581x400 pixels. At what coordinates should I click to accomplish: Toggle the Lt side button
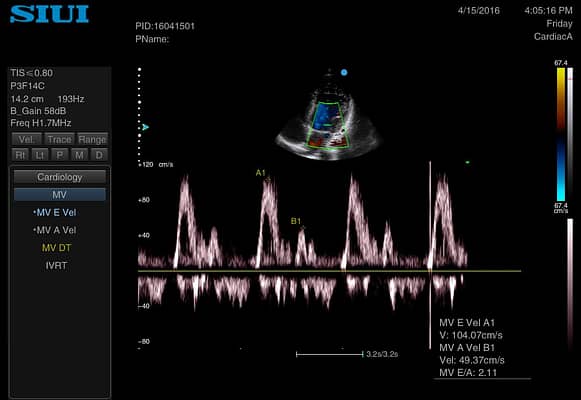tap(40, 155)
